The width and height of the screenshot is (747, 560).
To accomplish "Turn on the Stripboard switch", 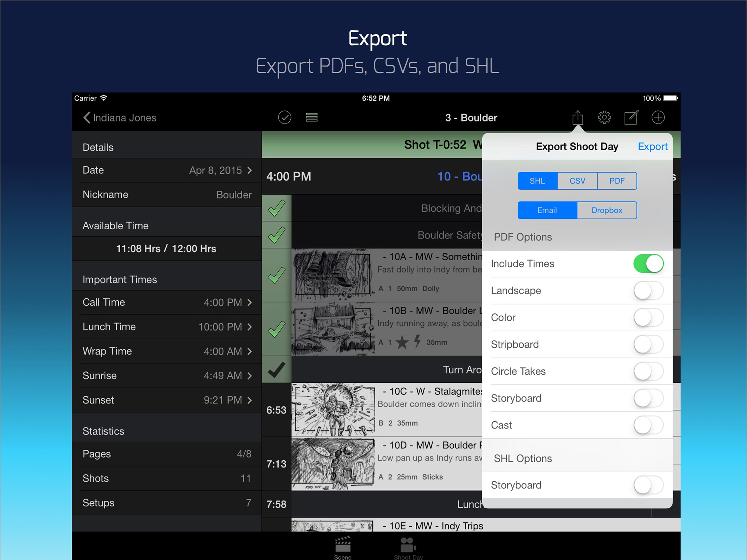I will click(648, 345).
